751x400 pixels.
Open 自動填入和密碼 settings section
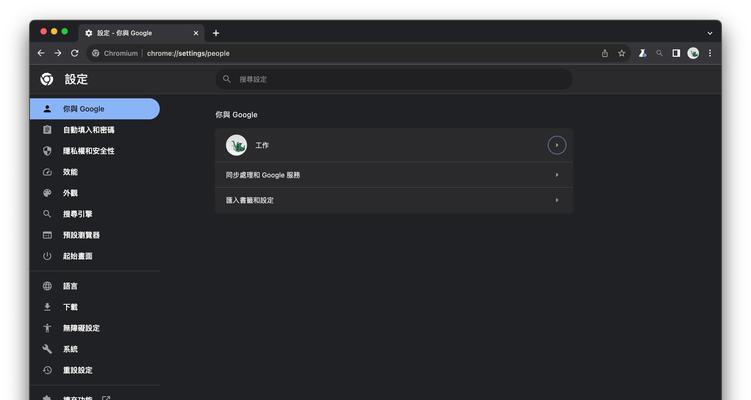coord(95,130)
